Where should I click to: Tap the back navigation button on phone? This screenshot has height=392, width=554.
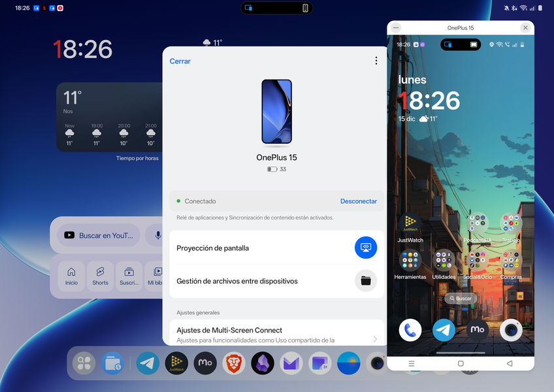(x=510, y=363)
